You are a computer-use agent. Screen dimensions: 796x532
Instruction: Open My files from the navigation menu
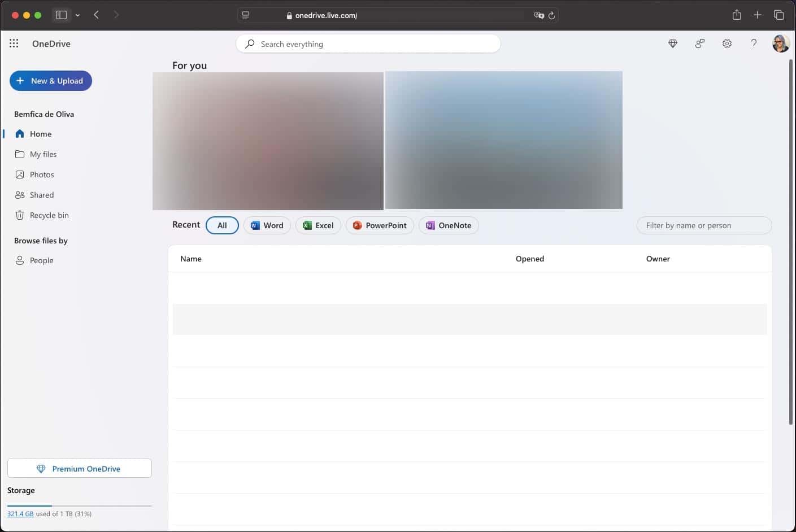[42, 154]
